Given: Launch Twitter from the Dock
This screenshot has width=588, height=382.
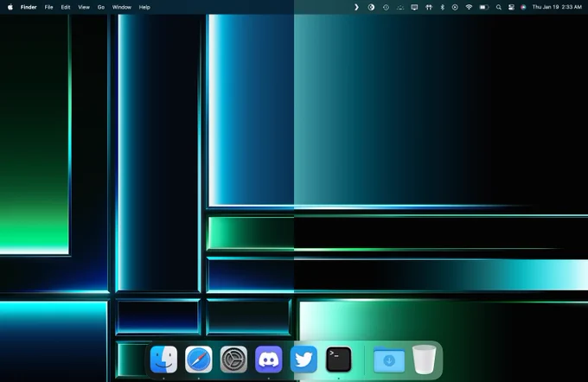Looking at the screenshot, I should point(304,360).
